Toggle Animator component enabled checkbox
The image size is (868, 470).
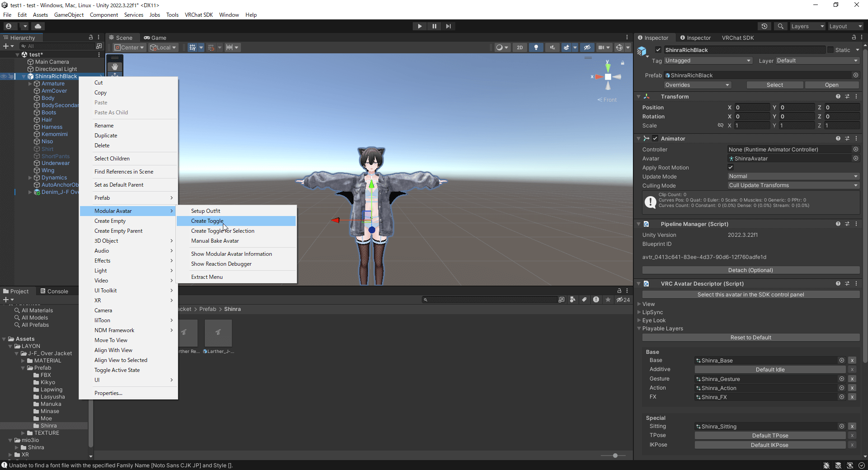pyautogui.click(x=655, y=138)
